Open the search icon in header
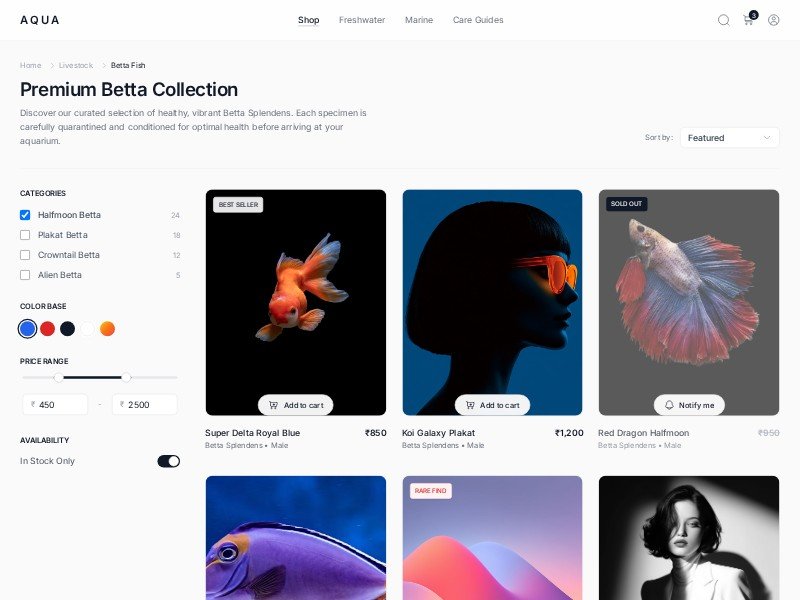Screen dimensions: 800x600 pos(723,20)
